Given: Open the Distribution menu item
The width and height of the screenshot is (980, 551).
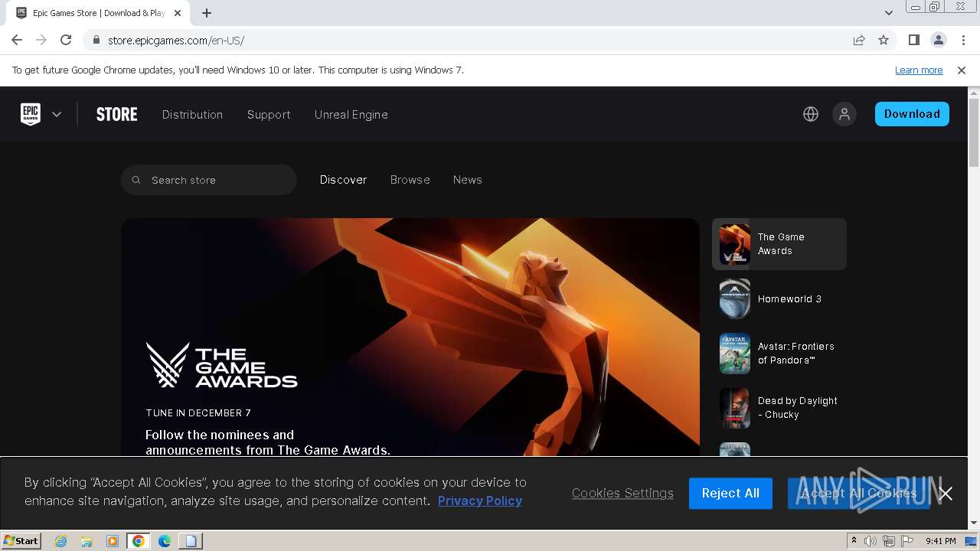Looking at the screenshot, I should click(192, 115).
